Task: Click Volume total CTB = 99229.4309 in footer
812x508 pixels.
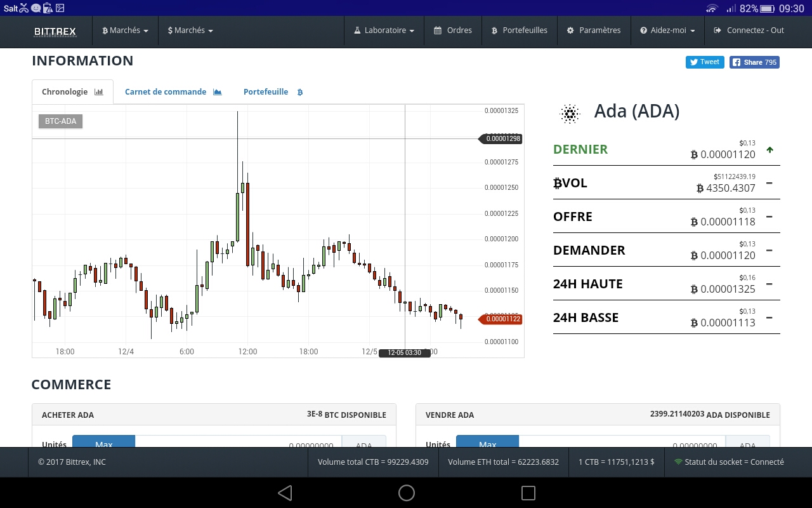Action: pos(373,462)
